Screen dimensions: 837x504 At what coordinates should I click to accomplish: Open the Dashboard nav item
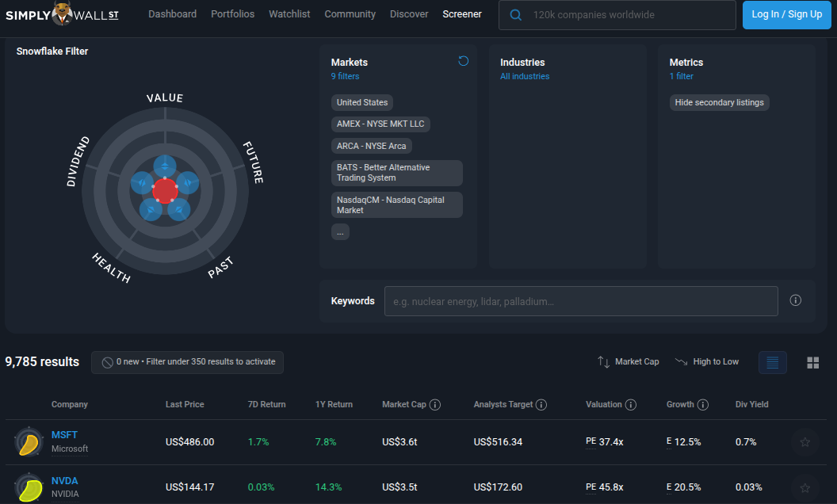(173, 14)
